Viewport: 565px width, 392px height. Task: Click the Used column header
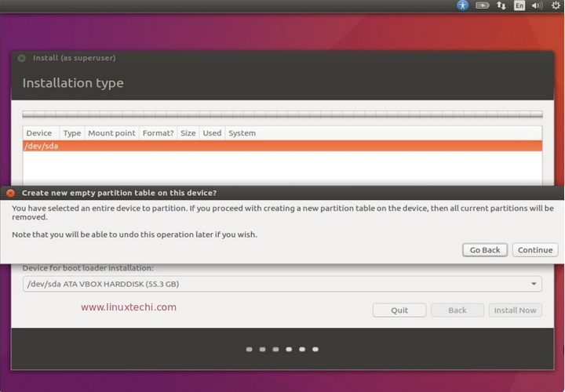tap(212, 133)
